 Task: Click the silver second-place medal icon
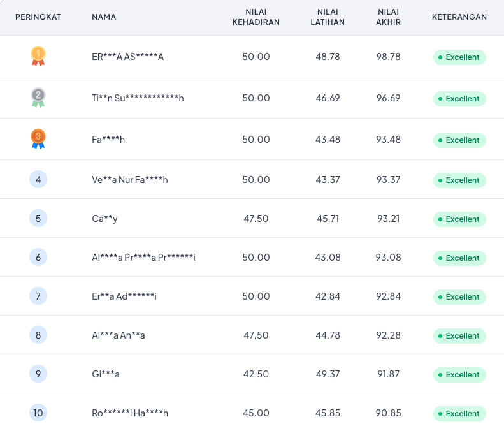38,98
